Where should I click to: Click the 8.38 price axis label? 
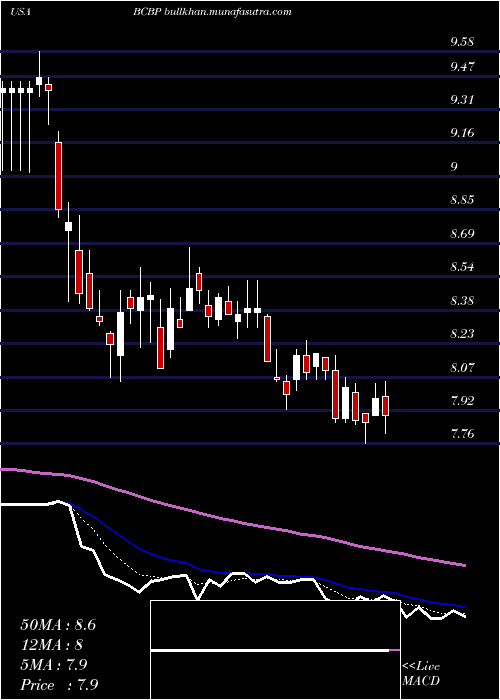[x=462, y=301]
